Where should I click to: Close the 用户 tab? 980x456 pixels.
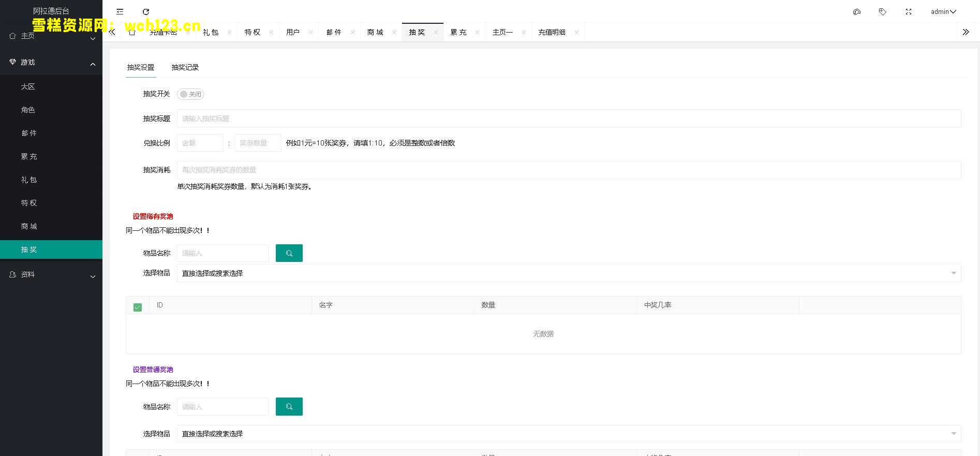click(x=311, y=32)
